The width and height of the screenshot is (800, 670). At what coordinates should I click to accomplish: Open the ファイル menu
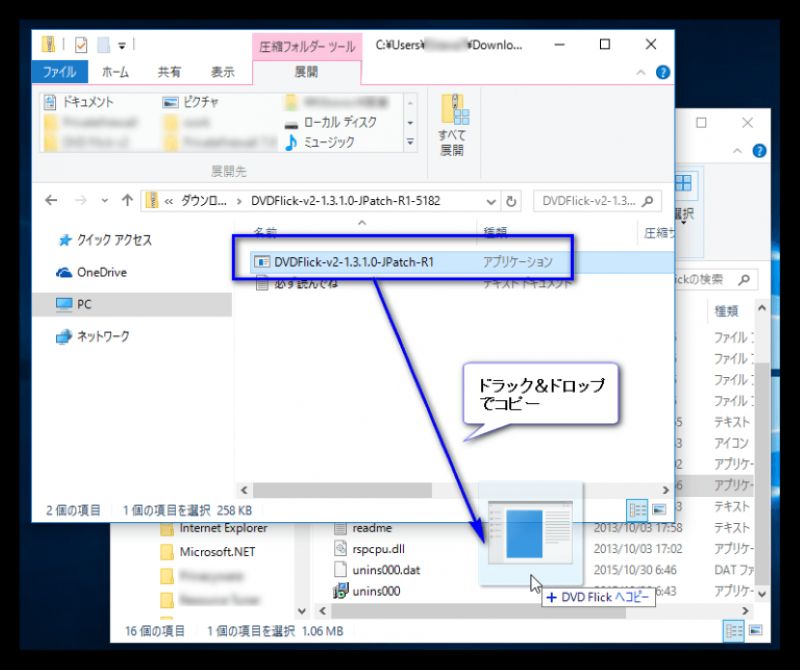60,71
